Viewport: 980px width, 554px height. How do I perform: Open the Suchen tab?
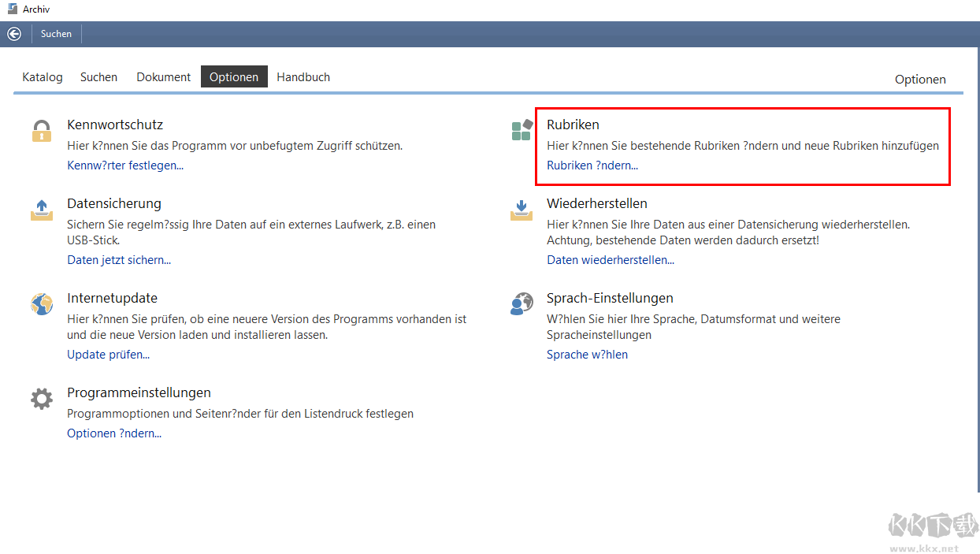click(x=98, y=77)
